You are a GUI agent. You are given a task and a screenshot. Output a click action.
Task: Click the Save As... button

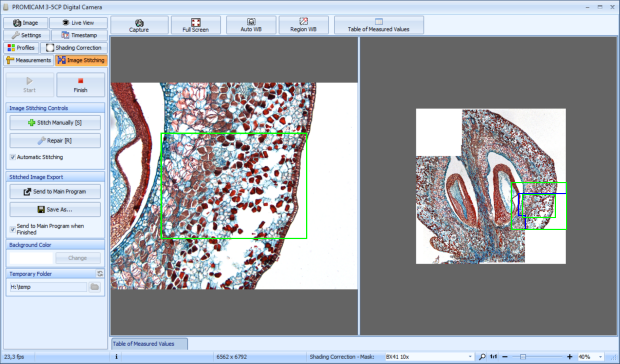[x=55, y=209]
